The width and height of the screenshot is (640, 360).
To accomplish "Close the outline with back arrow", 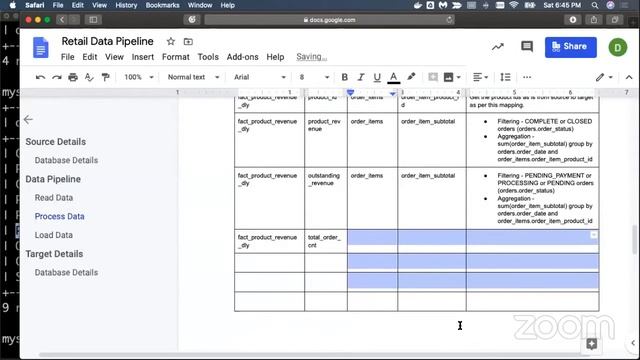I will (x=28, y=120).
